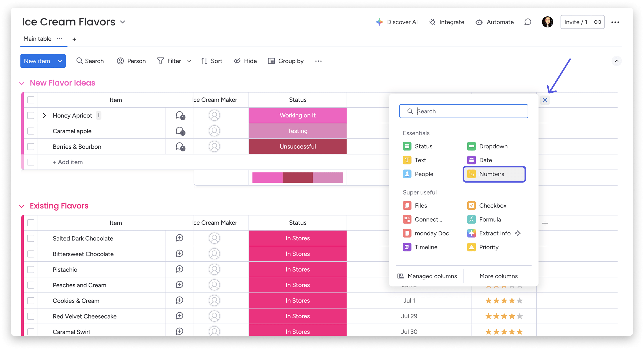Select the Timeline column type
644x350 pixels.
[426, 247]
